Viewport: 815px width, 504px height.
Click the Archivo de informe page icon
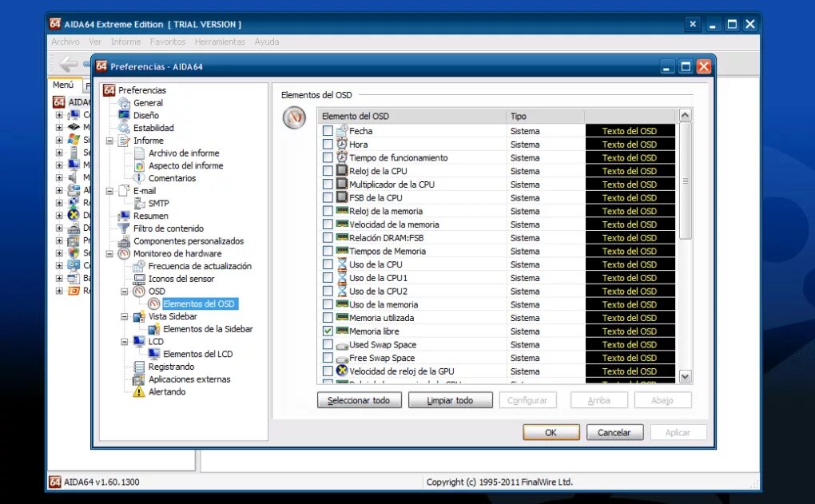(139, 153)
